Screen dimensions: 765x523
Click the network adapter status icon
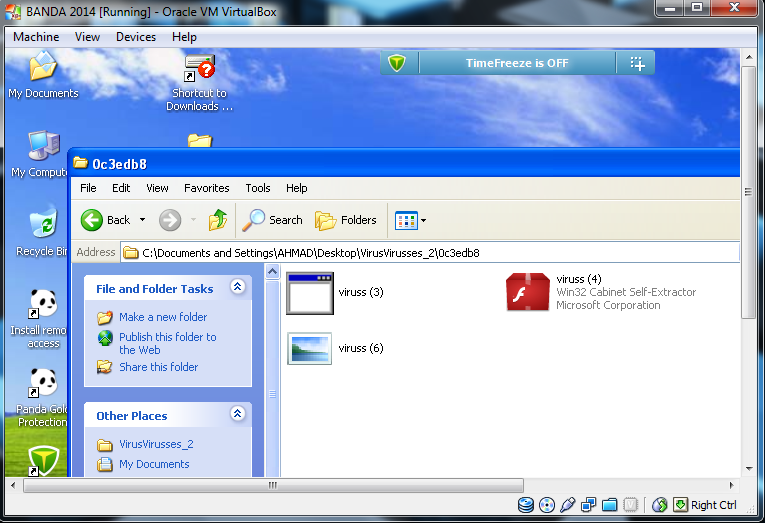[588, 505]
